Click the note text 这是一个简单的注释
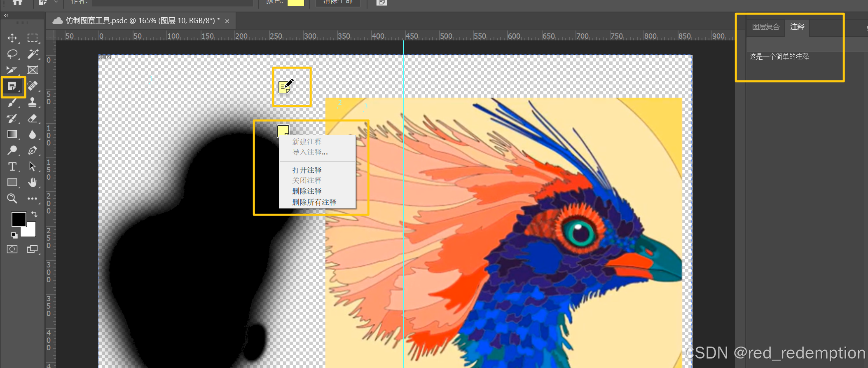 [x=779, y=56]
